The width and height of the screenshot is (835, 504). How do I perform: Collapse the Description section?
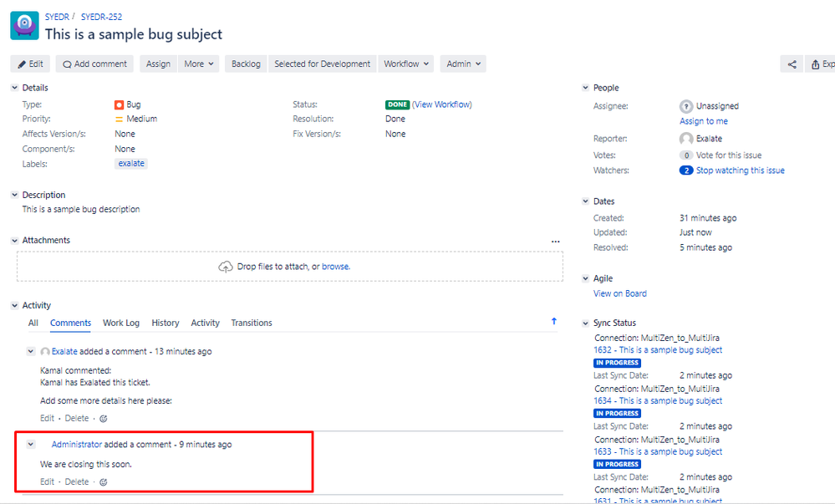(14, 195)
